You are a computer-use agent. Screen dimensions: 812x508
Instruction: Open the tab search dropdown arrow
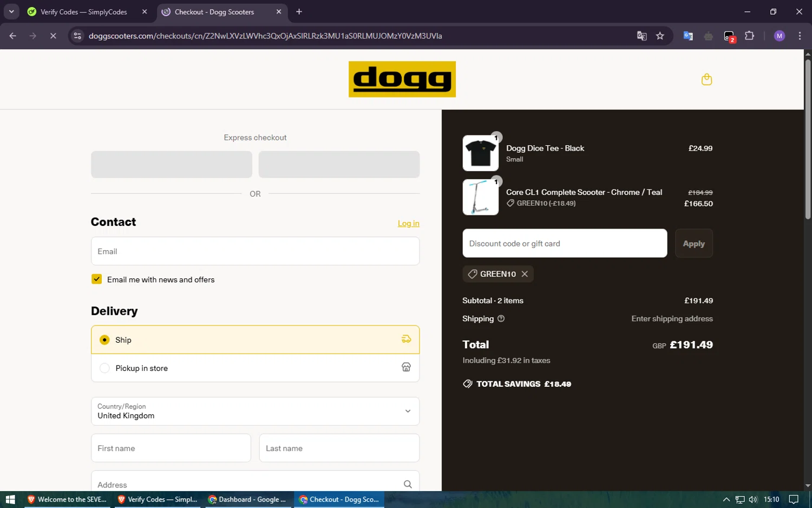coord(11,11)
